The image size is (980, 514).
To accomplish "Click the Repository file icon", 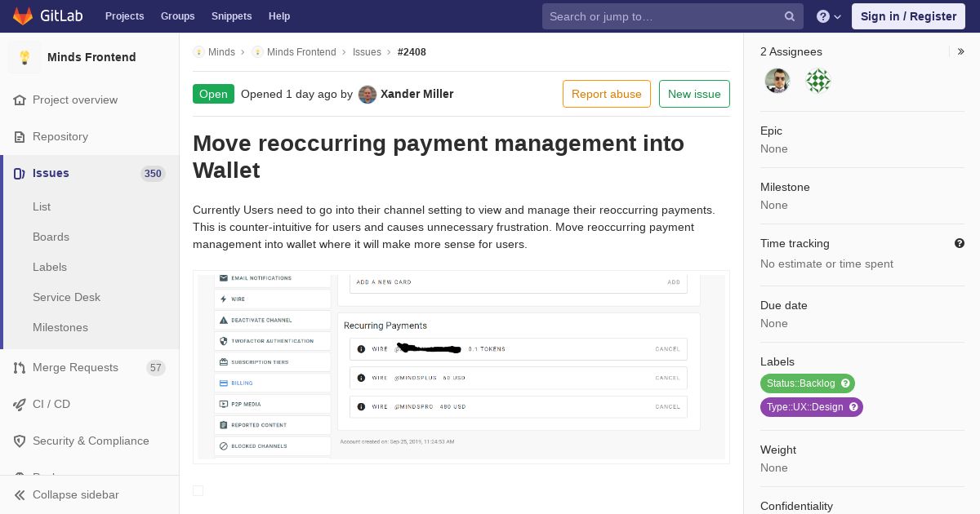I will click(20, 136).
